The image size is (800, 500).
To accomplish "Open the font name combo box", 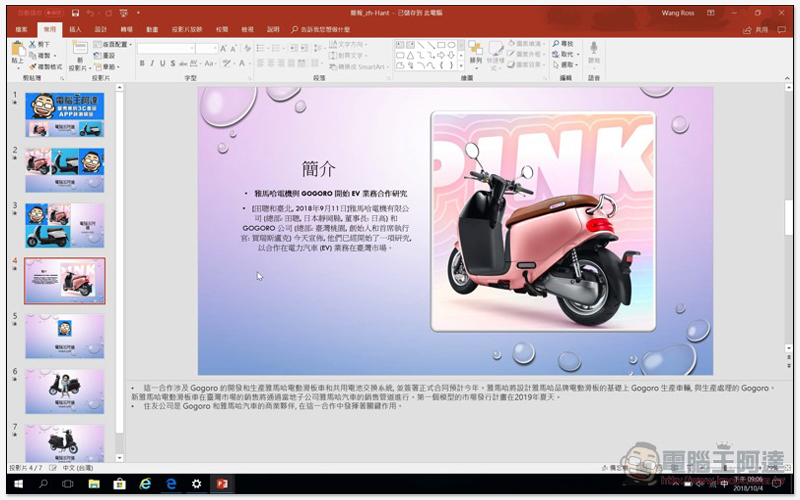I will pos(166,48).
